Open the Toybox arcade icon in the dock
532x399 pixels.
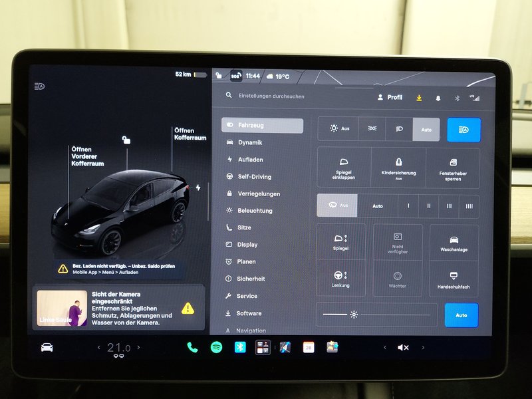[332, 347]
